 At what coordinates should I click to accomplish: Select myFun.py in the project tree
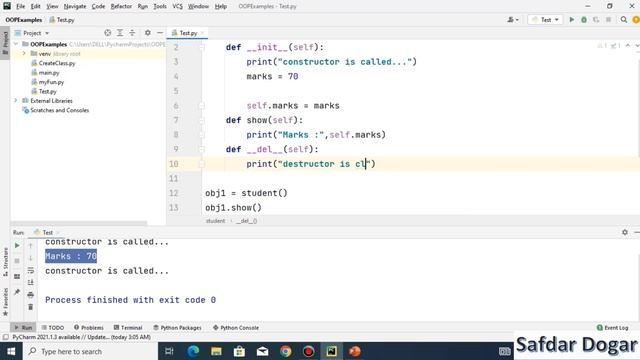[x=47, y=82]
